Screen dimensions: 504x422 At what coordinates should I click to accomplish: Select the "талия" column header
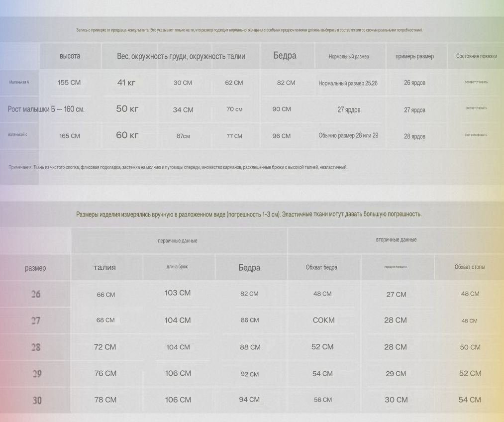104,268
